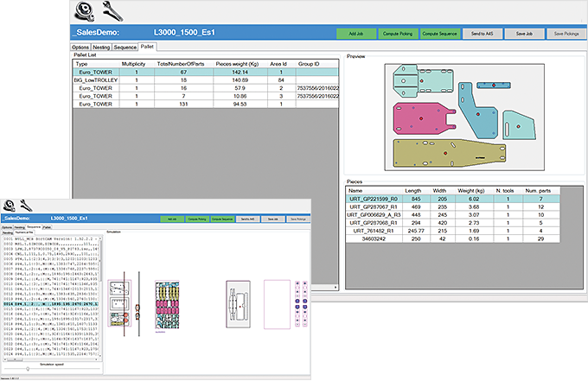Adjust the Simulation speed slider
588x381 pixels.
click(x=28, y=368)
